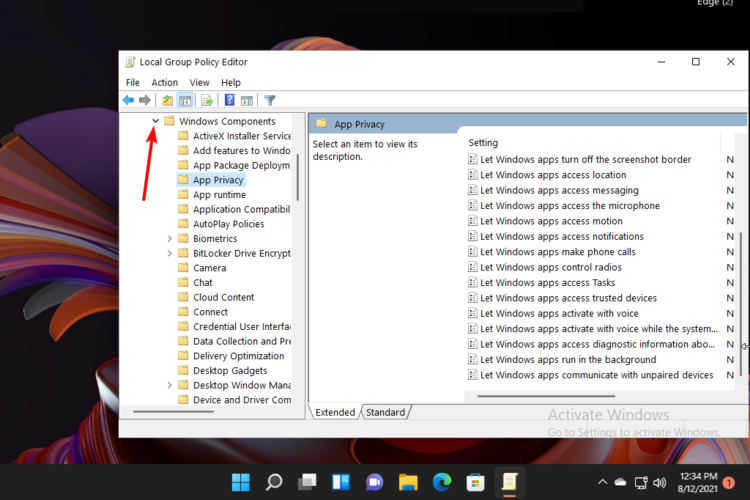Open File Explorer from the taskbar
The width and height of the screenshot is (750, 500).
coord(408,482)
